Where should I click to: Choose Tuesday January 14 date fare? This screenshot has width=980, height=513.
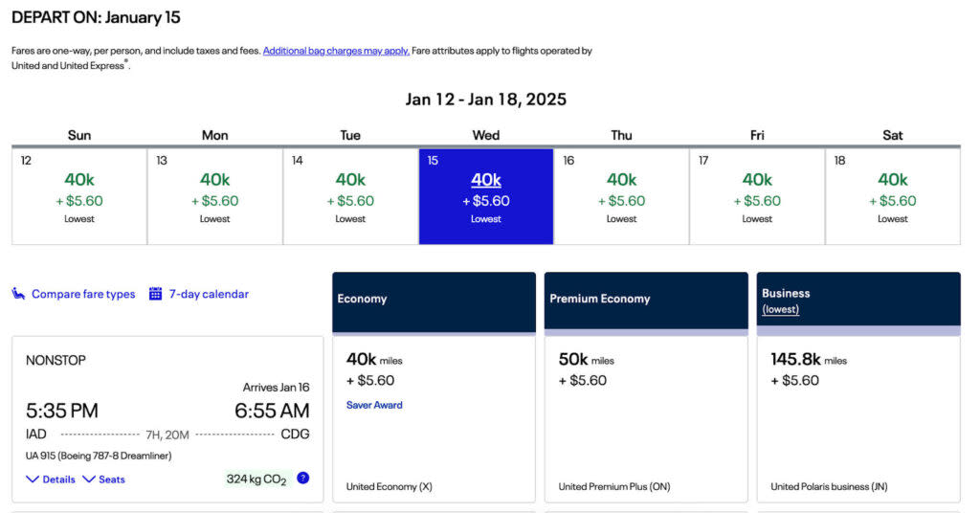[350, 197]
